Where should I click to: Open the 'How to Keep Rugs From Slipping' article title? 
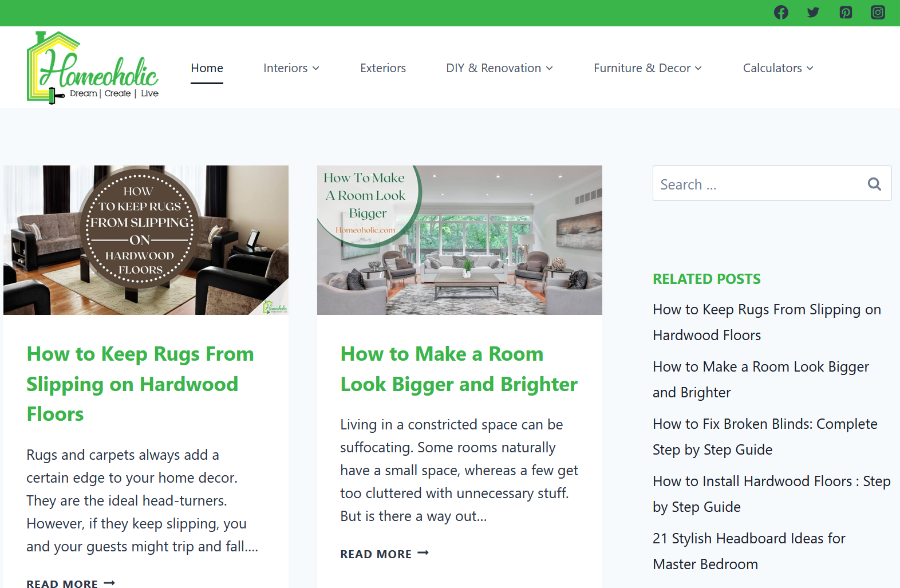pyautogui.click(x=140, y=384)
